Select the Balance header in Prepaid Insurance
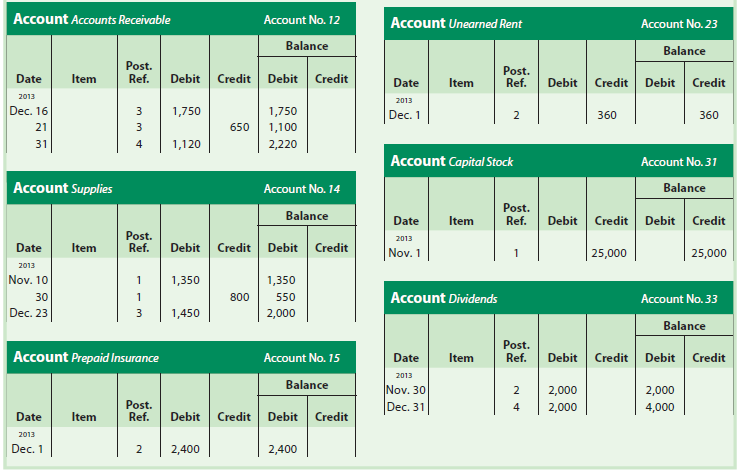Image resolution: width=739 pixels, height=471 pixels. point(307,385)
